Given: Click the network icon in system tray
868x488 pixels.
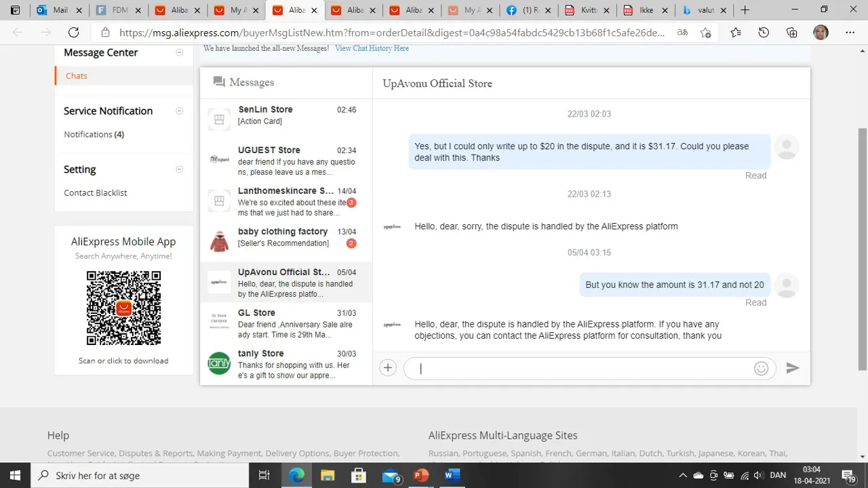Looking at the screenshot, I should pos(744,475).
